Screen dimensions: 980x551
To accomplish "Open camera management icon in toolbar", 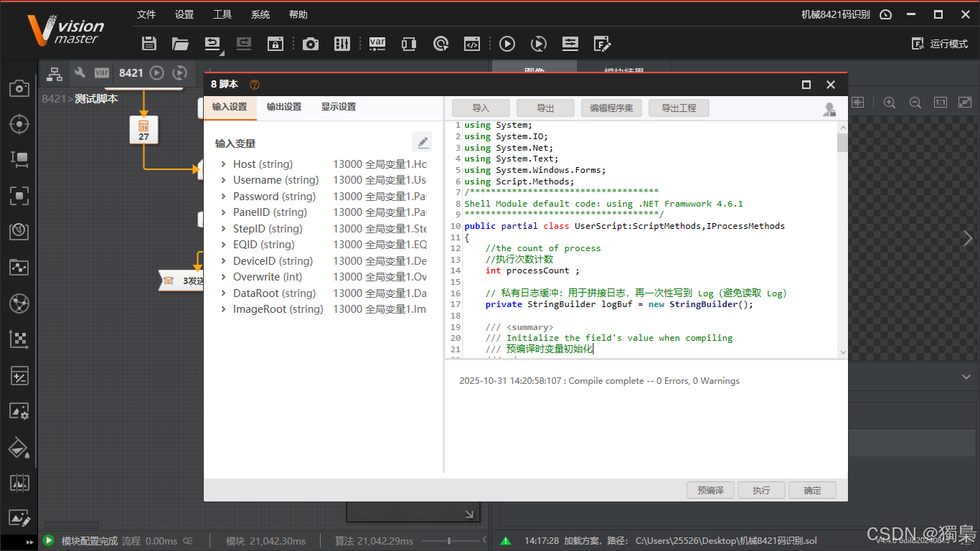I will [310, 44].
